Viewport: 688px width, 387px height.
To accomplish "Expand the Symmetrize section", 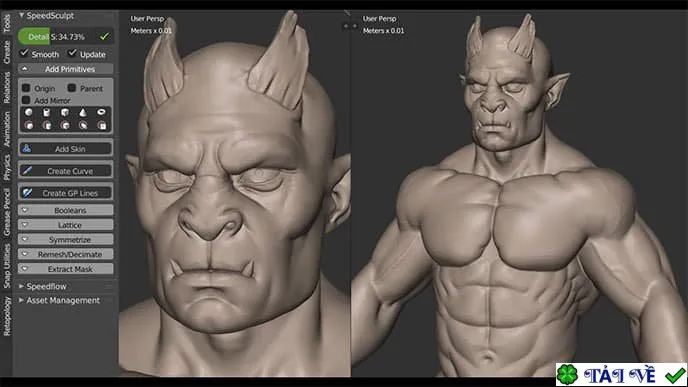I will [65, 240].
